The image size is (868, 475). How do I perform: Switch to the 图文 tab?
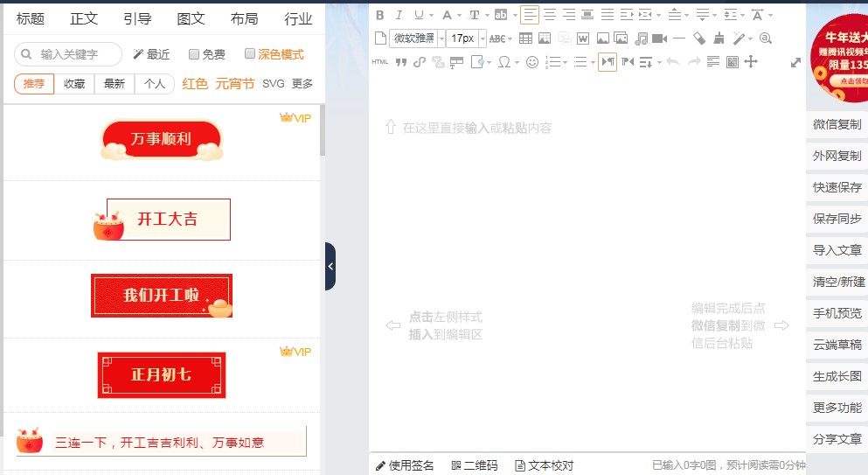191,19
